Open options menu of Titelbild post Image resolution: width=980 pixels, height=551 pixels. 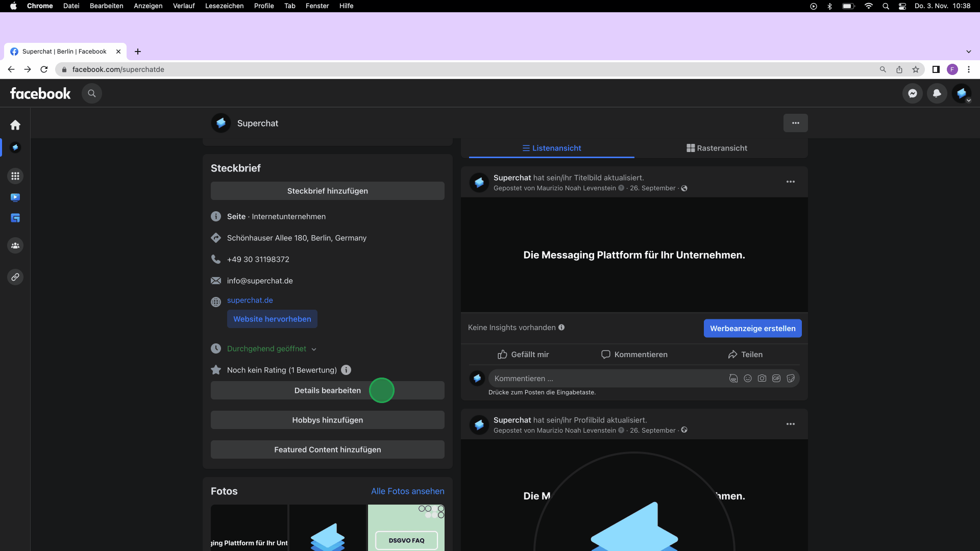pos(790,182)
